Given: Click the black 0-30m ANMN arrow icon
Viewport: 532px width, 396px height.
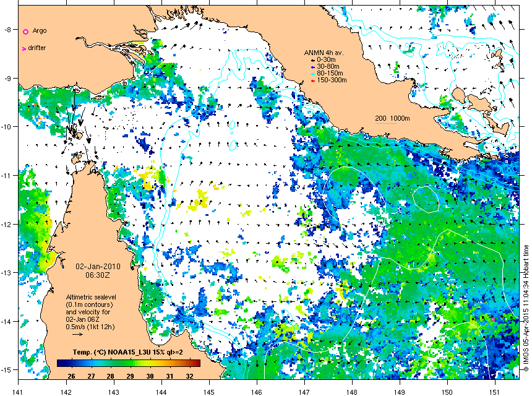Looking at the screenshot, I should pos(313,60).
